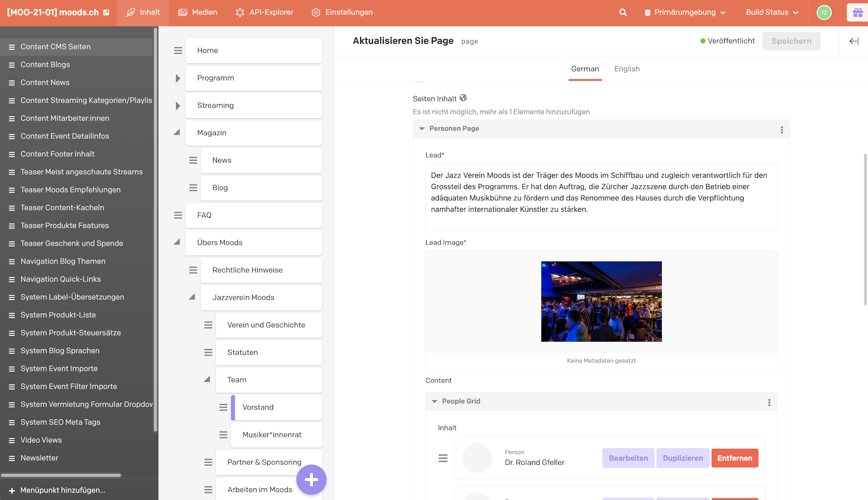Click Entfernen for Dr. Roland Gfeller
Image resolution: width=868 pixels, height=500 pixels.
735,458
